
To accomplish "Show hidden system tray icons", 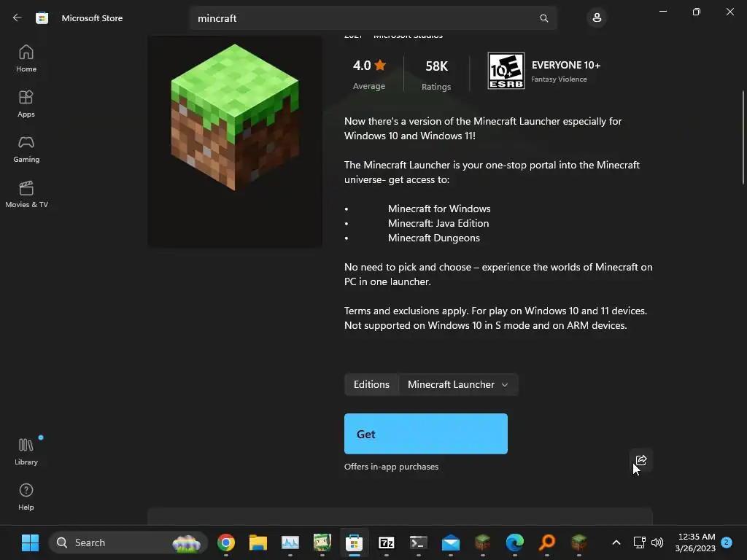I will click(x=616, y=542).
